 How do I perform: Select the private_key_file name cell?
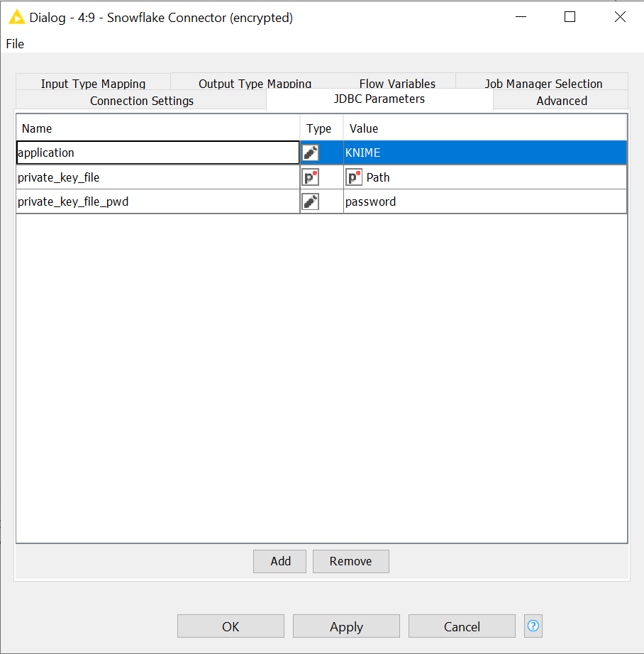158,177
